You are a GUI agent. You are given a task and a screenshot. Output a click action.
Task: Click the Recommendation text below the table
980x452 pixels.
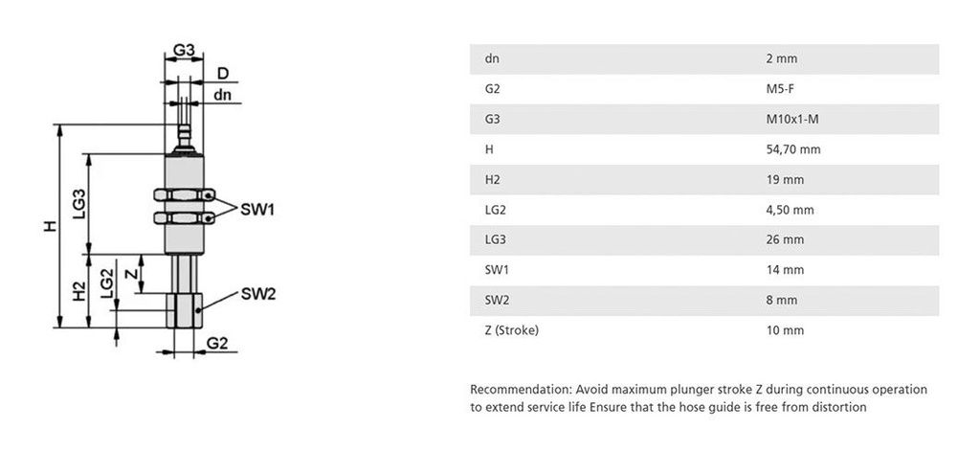[699, 398]
